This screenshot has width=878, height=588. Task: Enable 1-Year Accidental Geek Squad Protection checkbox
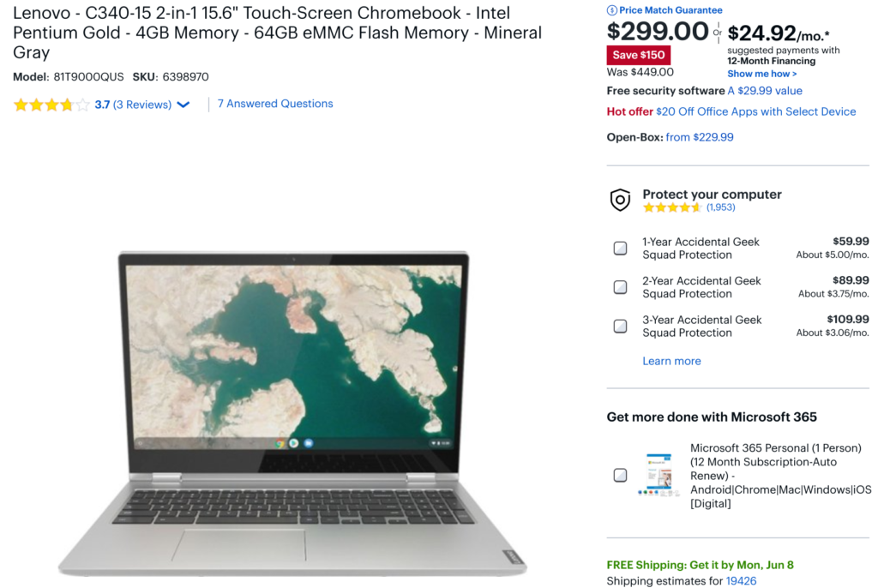[620, 248]
